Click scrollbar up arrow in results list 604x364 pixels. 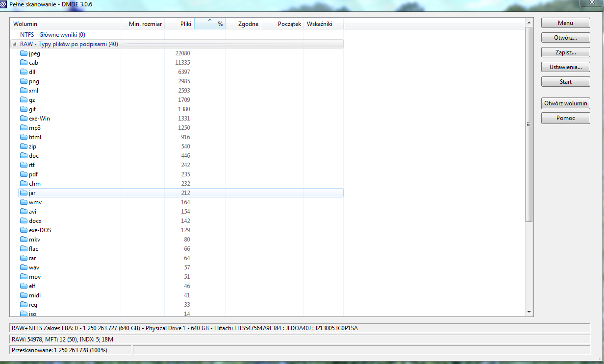click(529, 23)
